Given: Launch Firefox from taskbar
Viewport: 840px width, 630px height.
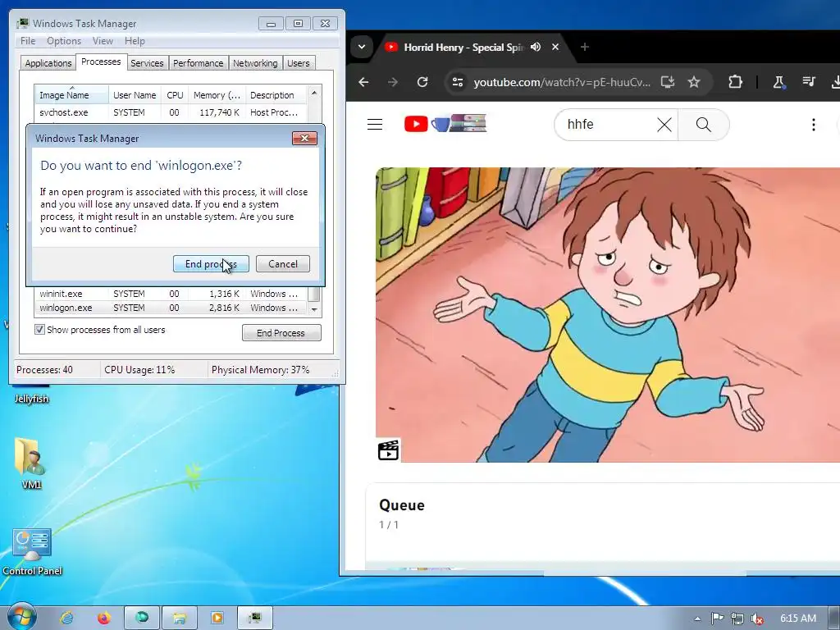Looking at the screenshot, I should click(104, 618).
